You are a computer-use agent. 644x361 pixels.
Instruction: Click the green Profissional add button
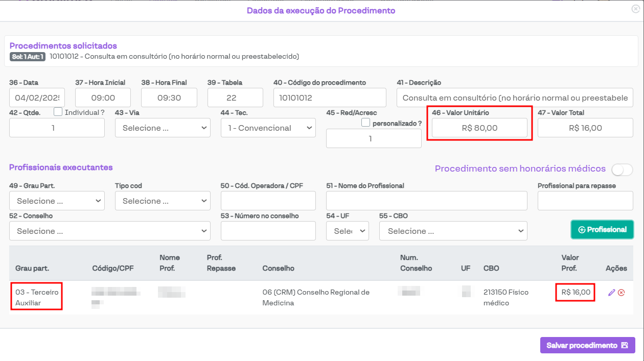point(602,230)
